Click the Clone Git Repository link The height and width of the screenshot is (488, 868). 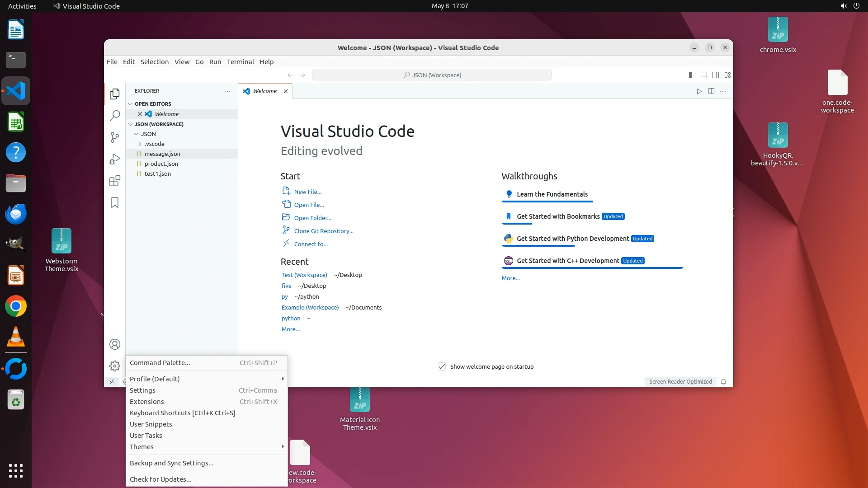pyautogui.click(x=323, y=231)
